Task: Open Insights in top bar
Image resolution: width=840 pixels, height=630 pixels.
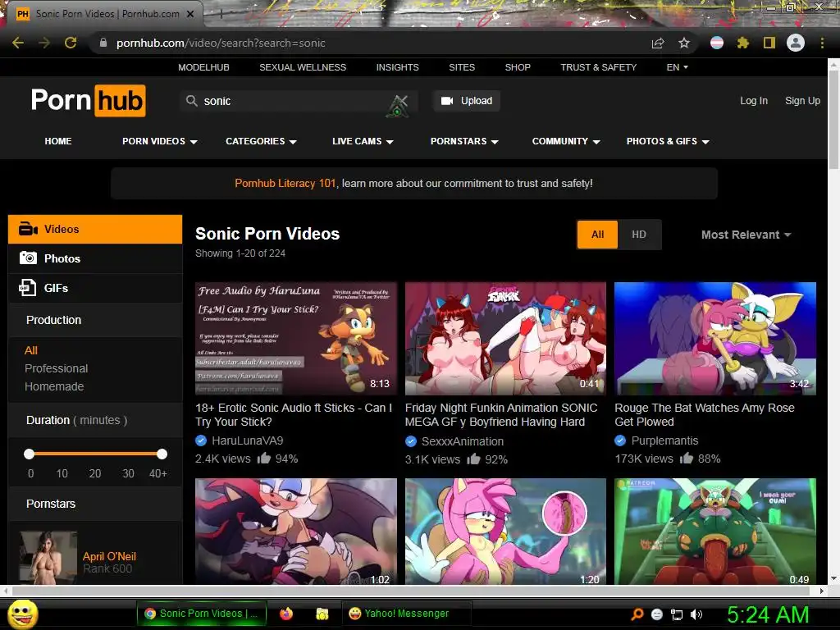Action: (398, 67)
